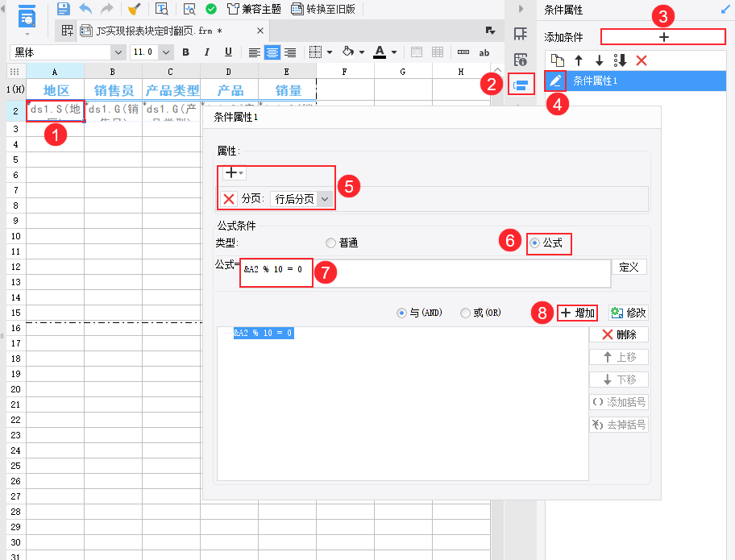
Task: Select cell A2 containing ds1.S(地区)
Action: click(x=56, y=111)
